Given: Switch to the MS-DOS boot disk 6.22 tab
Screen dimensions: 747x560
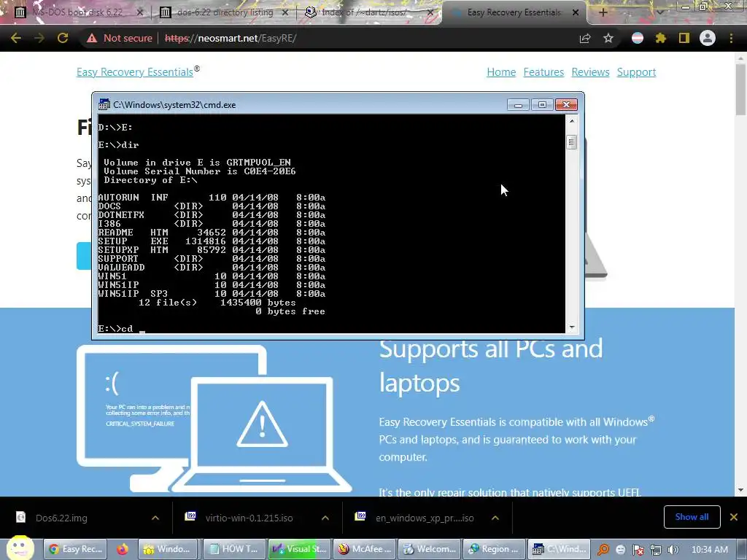Looking at the screenshot, I should click(79, 12).
